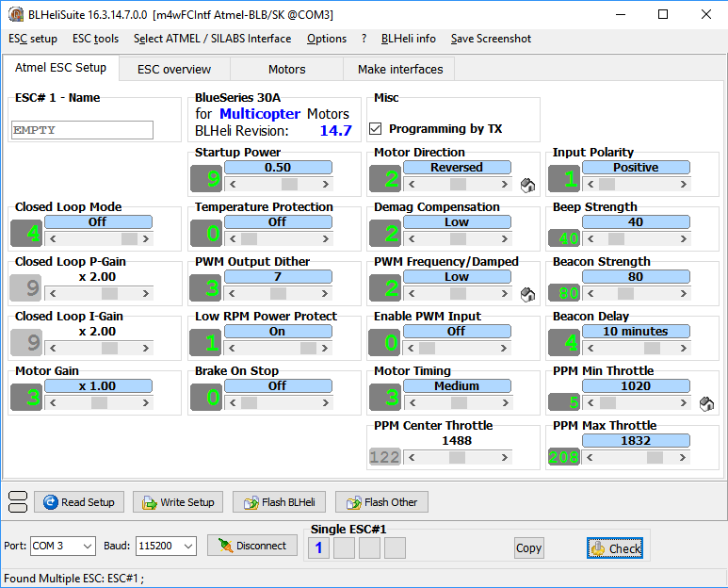Click the icon beside PWM Frequency/Damped
The width and height of the screenshot is (728, 588).
[528, 294]
